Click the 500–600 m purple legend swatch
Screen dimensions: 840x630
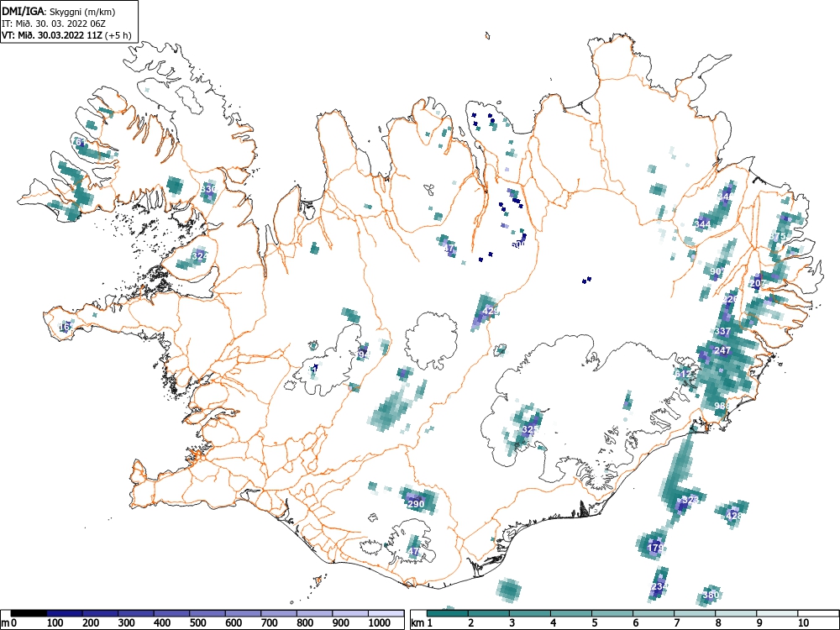coord(207,613)
